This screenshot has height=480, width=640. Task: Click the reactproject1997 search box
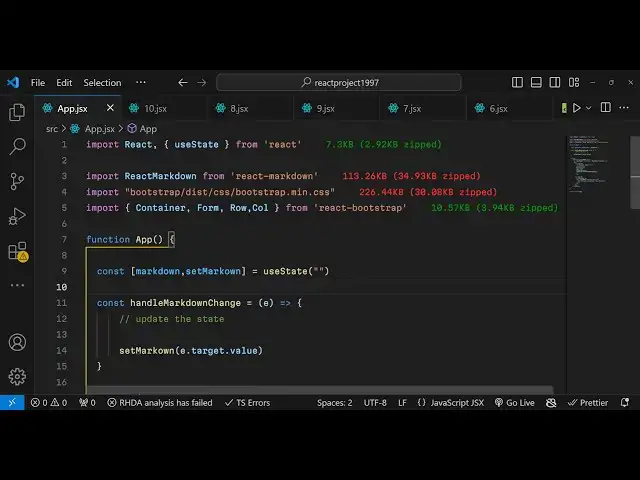(339, 82)
